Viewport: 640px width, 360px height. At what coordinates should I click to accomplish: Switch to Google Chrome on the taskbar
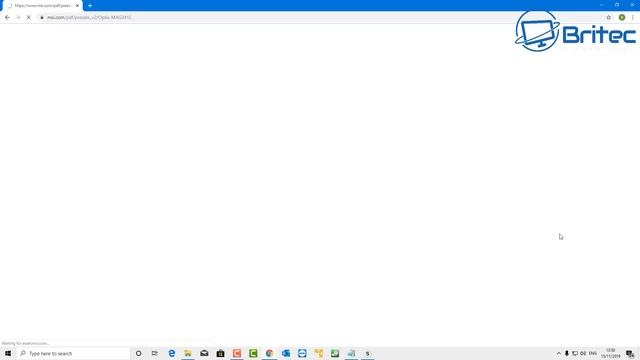coord(269,353)
